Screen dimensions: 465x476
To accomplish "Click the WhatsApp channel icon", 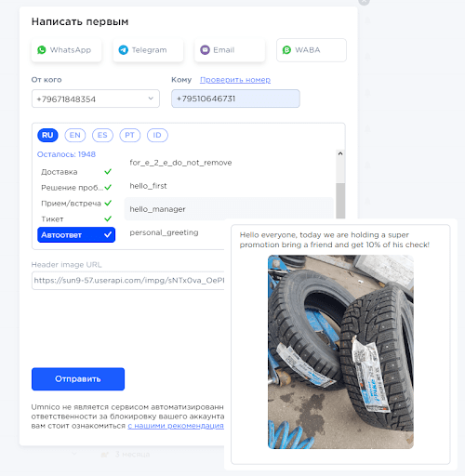I will click(42, 50).
